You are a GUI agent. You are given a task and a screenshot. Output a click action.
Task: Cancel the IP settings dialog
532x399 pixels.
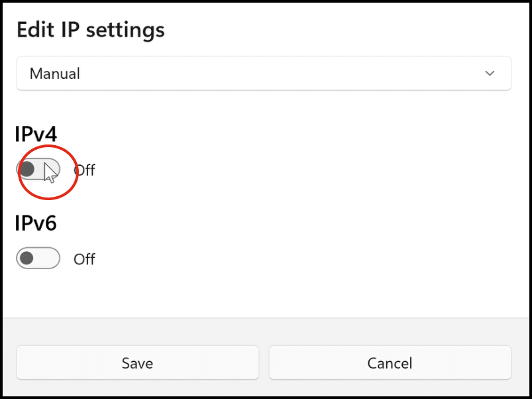(390, 363)
